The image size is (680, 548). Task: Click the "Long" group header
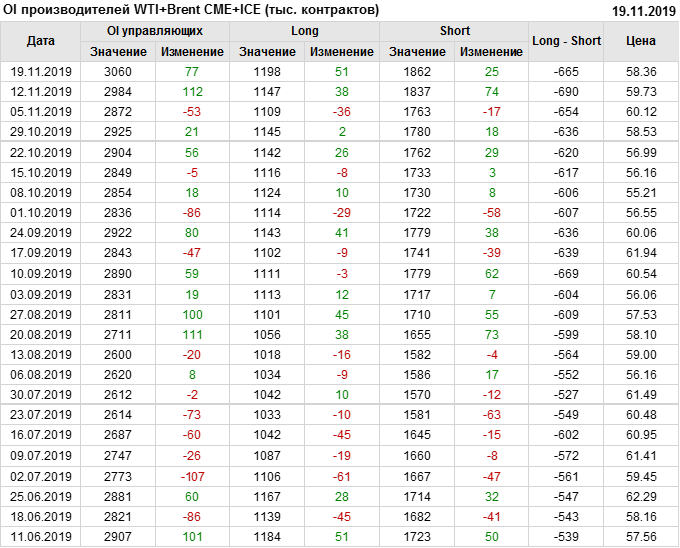[305, 31]
